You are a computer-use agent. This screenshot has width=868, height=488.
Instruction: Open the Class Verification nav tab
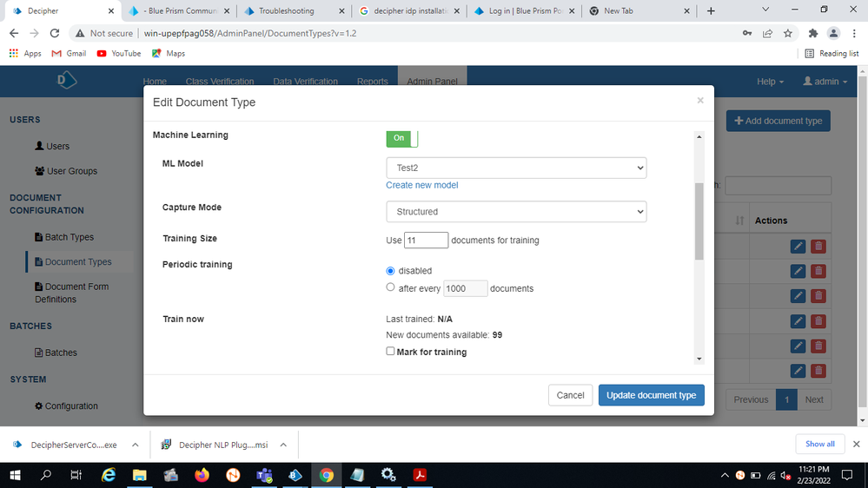tap(220, 82)
